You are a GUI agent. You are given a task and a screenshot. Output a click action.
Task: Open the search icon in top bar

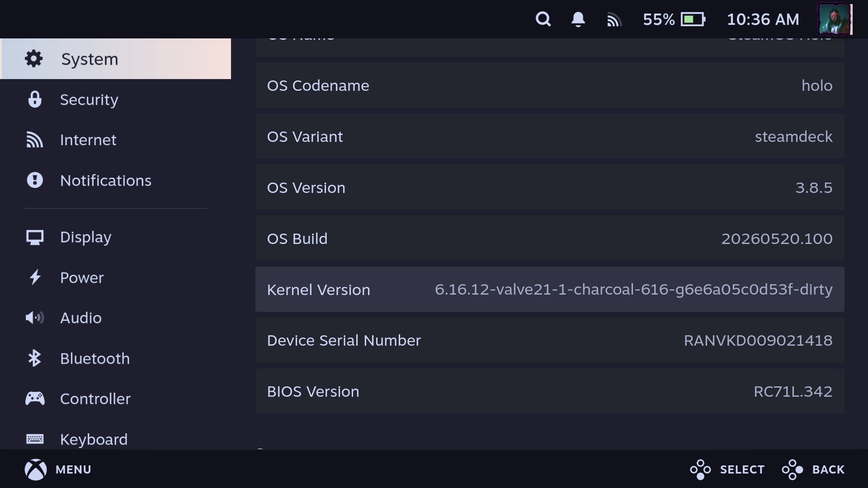click(x=543, y=19)
